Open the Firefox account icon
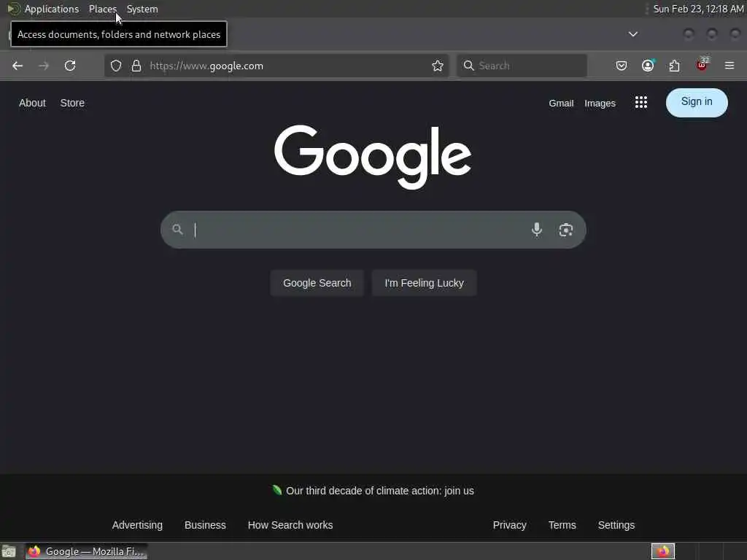The width and height of the screenshot is (747, 560). (648, 66)
